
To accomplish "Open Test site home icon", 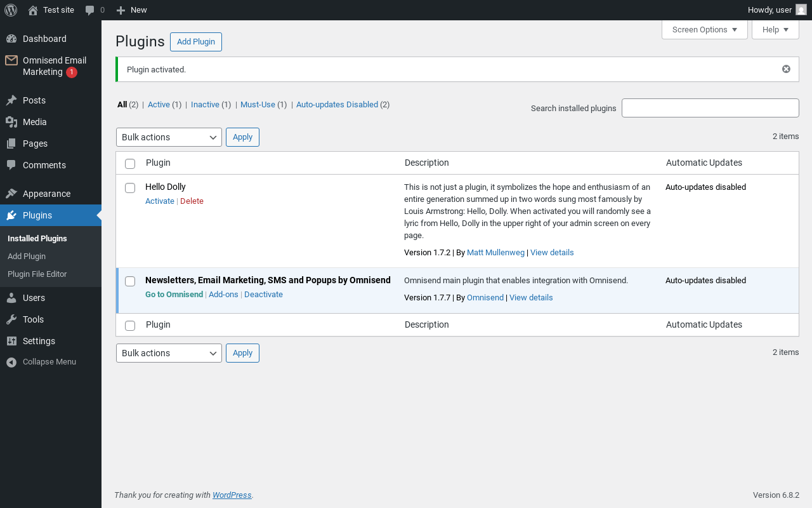I will click(33, 10).
